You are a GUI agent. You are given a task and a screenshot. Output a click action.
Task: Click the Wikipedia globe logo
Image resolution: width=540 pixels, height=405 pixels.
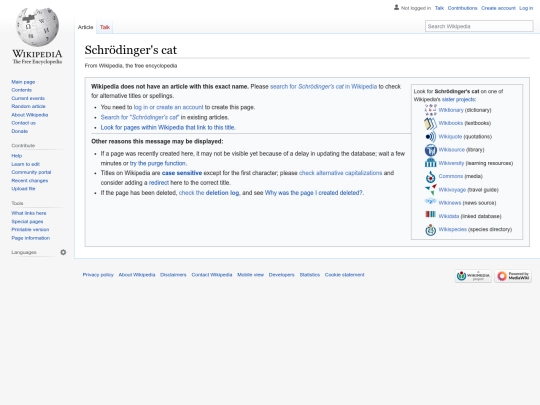tap(37, 27)
